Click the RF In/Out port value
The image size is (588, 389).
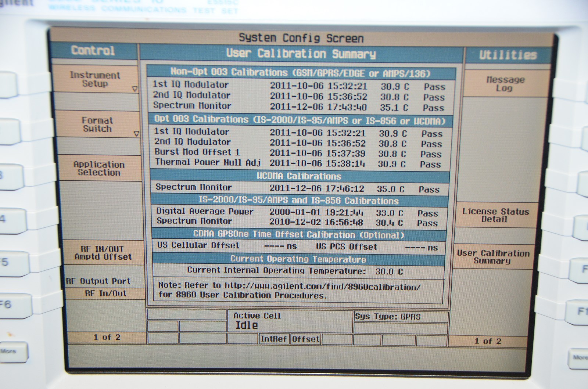click(105, 293)
